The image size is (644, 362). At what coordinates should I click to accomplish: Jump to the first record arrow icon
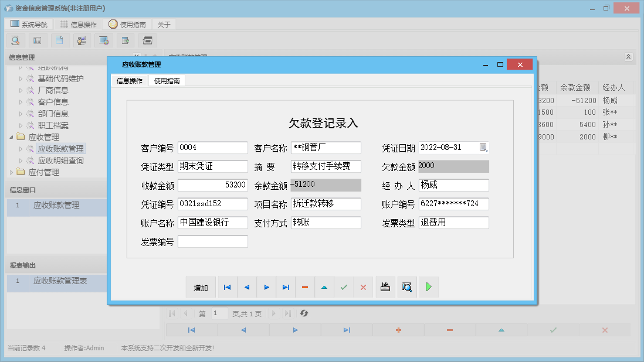(x=227, y=287)
